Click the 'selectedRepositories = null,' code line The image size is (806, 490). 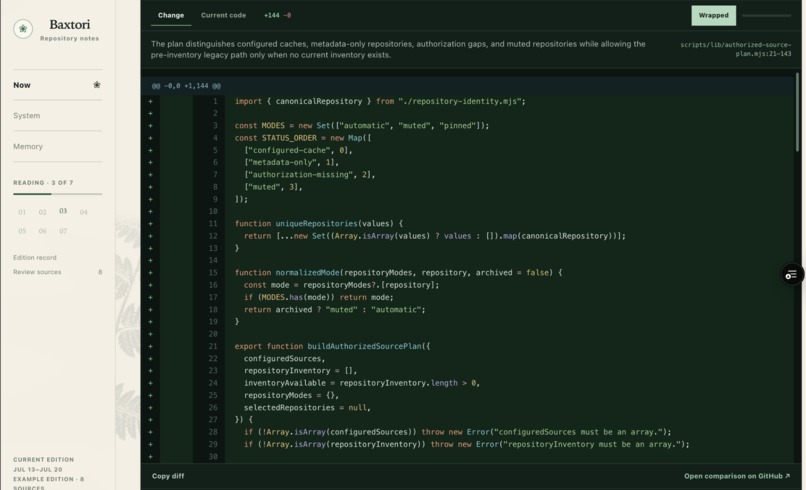(x=307, y=408)
